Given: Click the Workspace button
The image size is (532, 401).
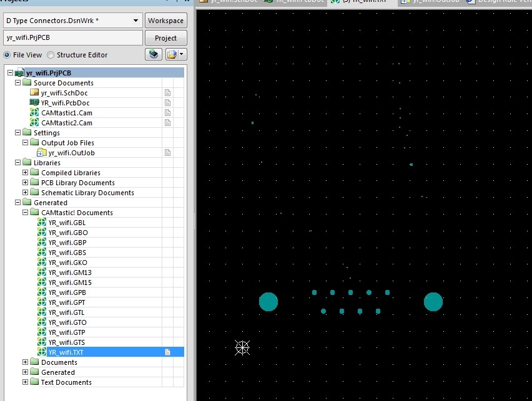Looking at the screenshot, I should (x=165, y=21).
